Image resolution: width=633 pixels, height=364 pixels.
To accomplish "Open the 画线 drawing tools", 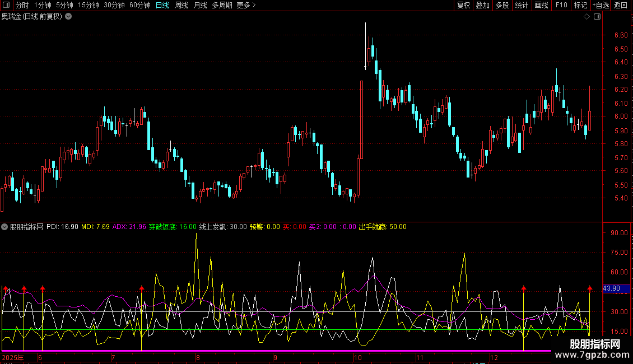I will tap(541, 6).
